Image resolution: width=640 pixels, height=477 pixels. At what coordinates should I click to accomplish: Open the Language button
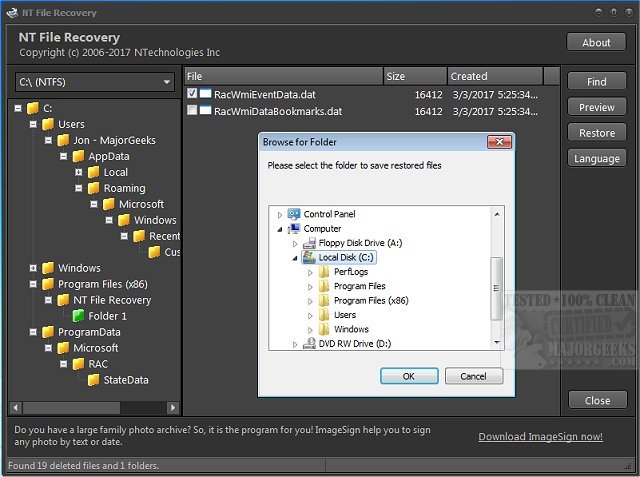(x=596, y=158)
